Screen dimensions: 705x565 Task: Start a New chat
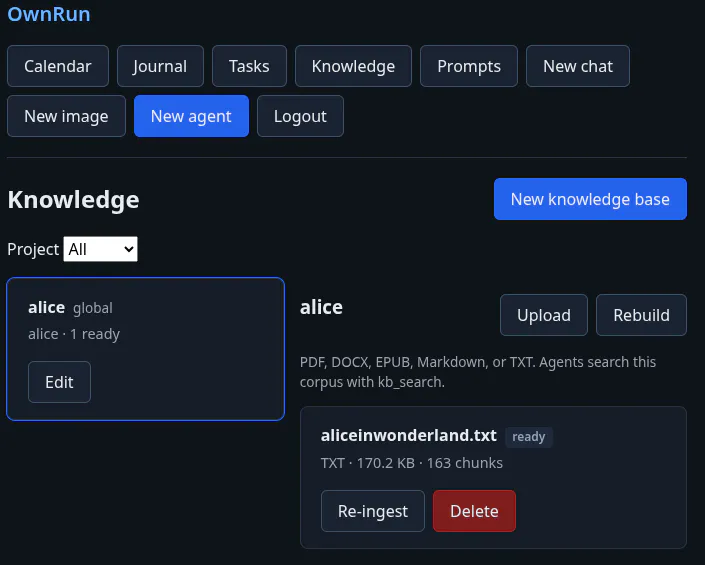[578, 66]
